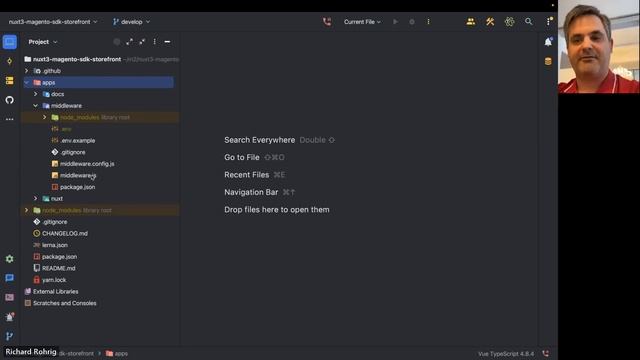The height and width of the screenshot is (360, 640).
Task: Open the Git branch tool window icon
Action: coord(9,336)
